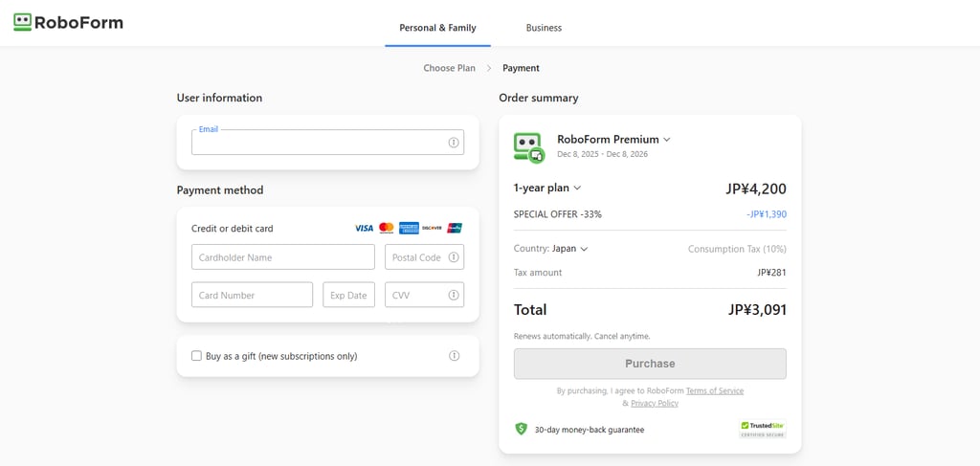Click the green money-back guarantee shield icon

pyautogui.click(x=522, y=429)
